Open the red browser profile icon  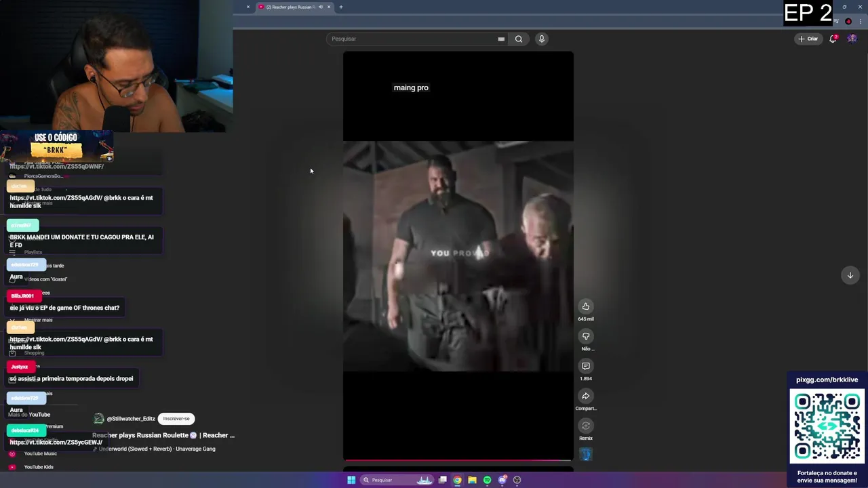point(848,21)
